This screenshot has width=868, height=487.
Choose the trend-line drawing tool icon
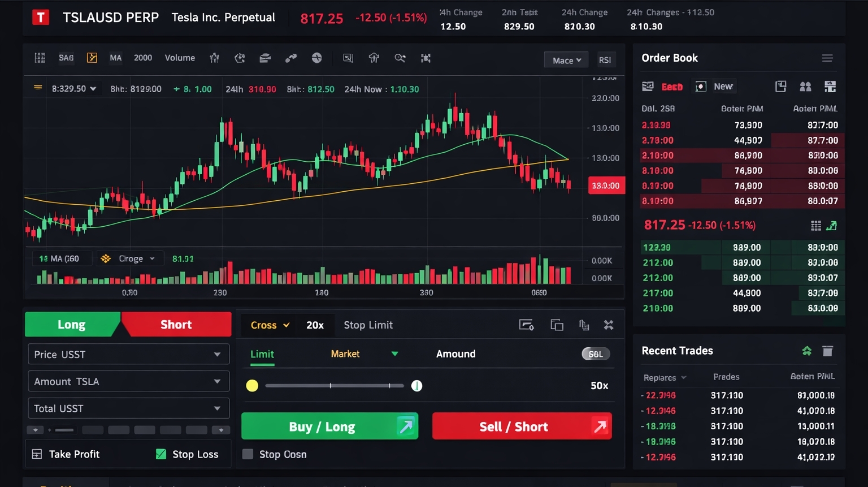(x=291, y=58)
